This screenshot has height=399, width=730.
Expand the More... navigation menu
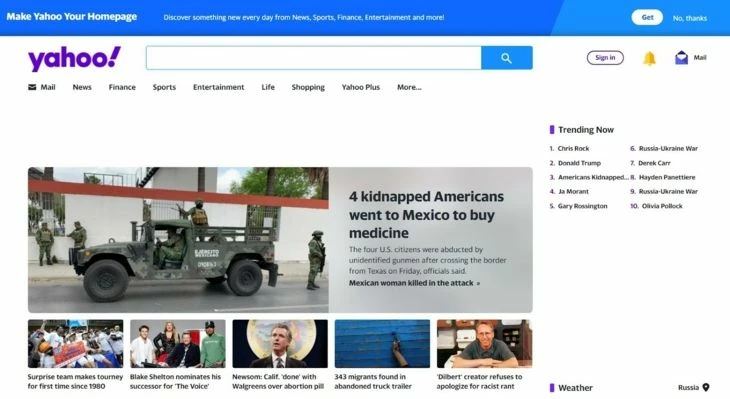[409, 87]
